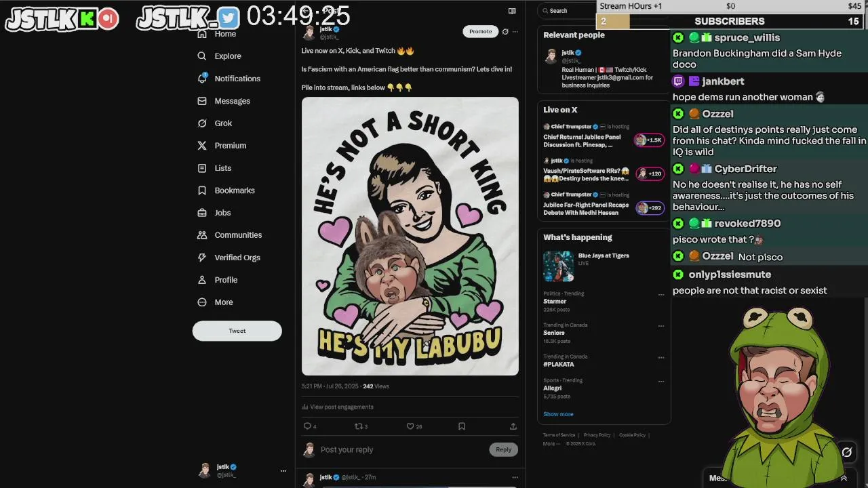Click the X badge beside spruce_willis in chat
868x488 pixels.
click(x=678, y=38)
